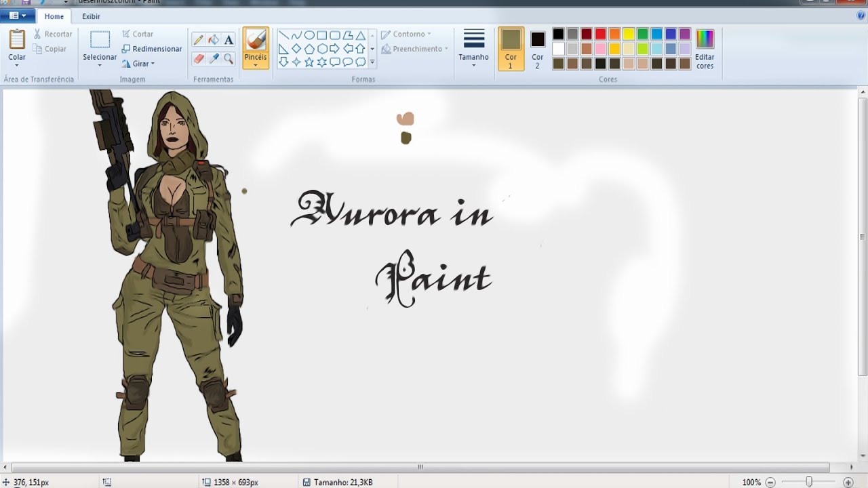Select the Eraser tool

click(199, 59)
